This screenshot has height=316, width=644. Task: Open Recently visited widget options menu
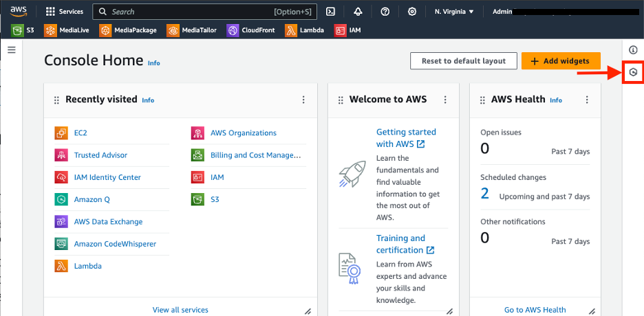303,100
